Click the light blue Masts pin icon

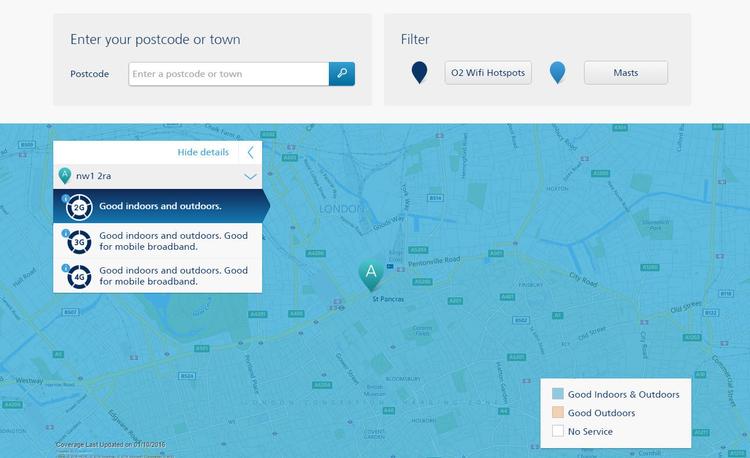click(x=558, y=72)
